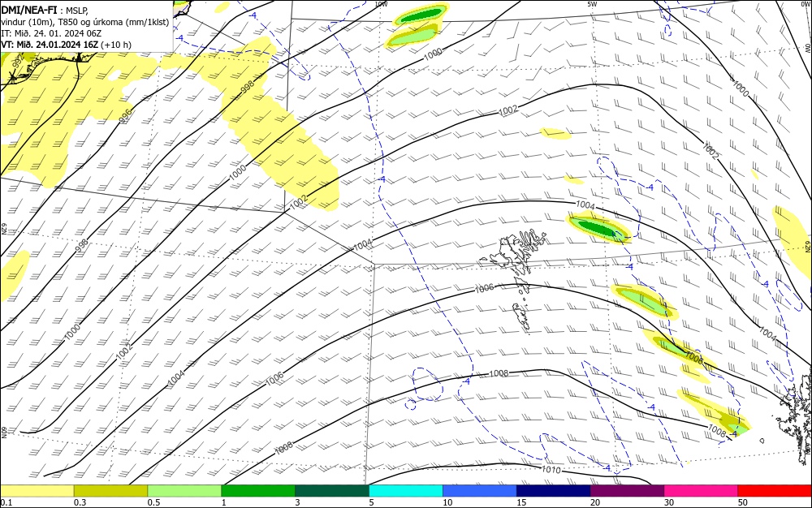812x508 pixels.
Task: Click legend value '20'
Action: 595,502
